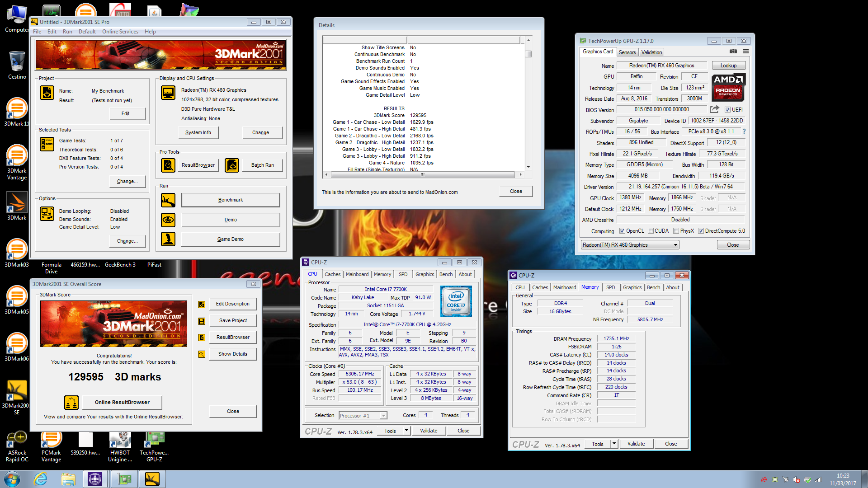
Task: Click the scroll down arrow in Details list
Action: [528, 167]
